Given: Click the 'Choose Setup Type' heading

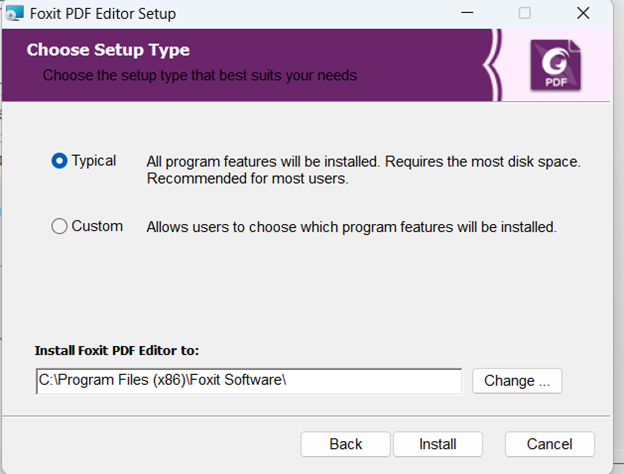Looking at the screenshot, I should tap(108, 50).
